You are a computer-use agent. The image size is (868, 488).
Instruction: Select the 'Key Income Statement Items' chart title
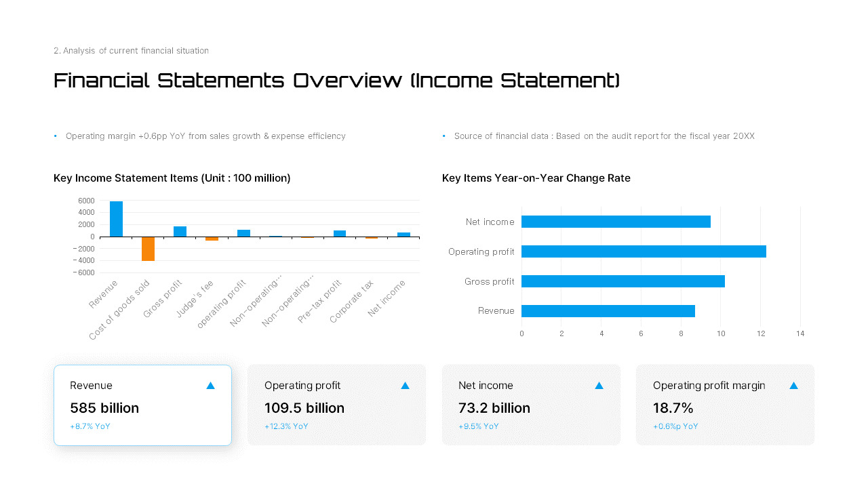pos(172,178)
